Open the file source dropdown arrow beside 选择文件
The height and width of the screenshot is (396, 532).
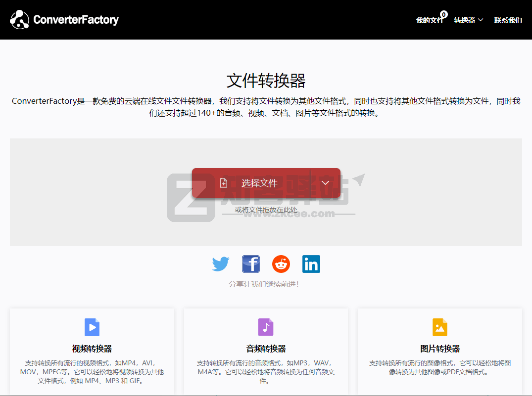tap(326, 183)
